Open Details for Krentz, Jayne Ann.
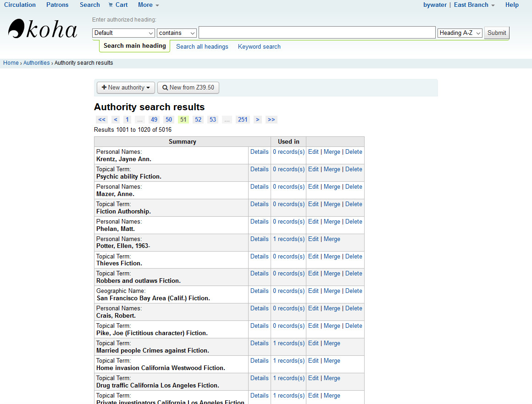This screenshot has height=404, width=532. 260,152
